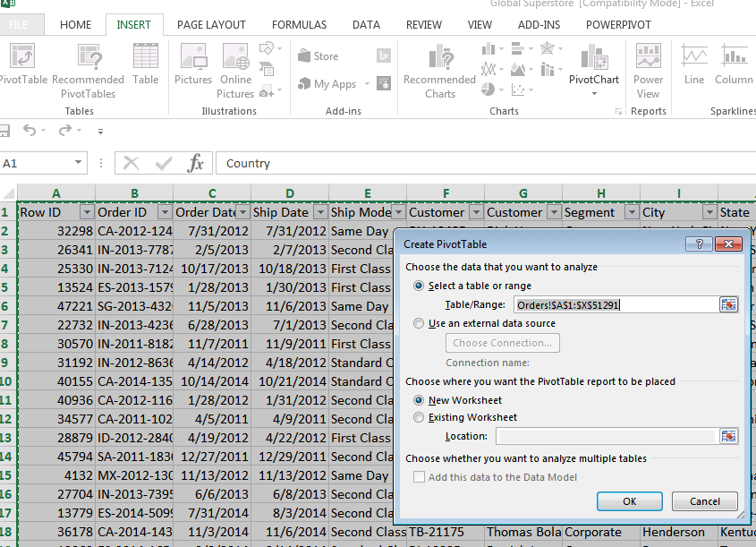
Task: Open the REVIEW tab
Action: 424,24
